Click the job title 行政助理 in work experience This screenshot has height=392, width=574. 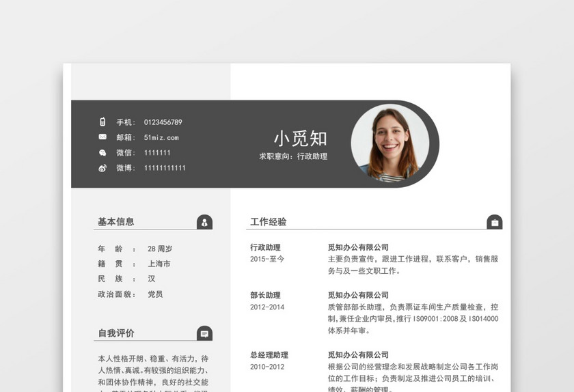pos(265,247)
